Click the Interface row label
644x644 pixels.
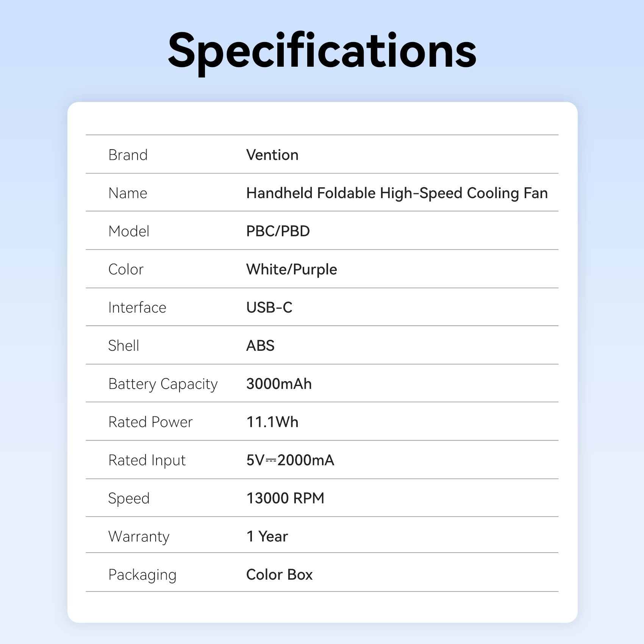pos(137,308)
